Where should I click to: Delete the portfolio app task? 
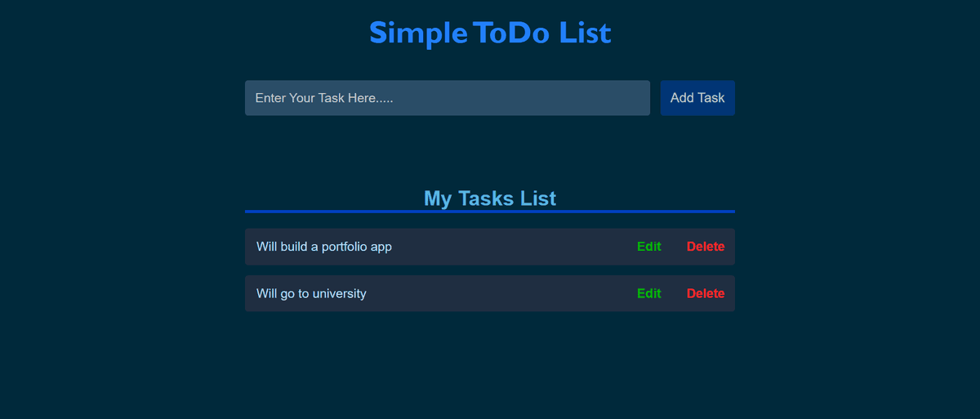[706, 247]
